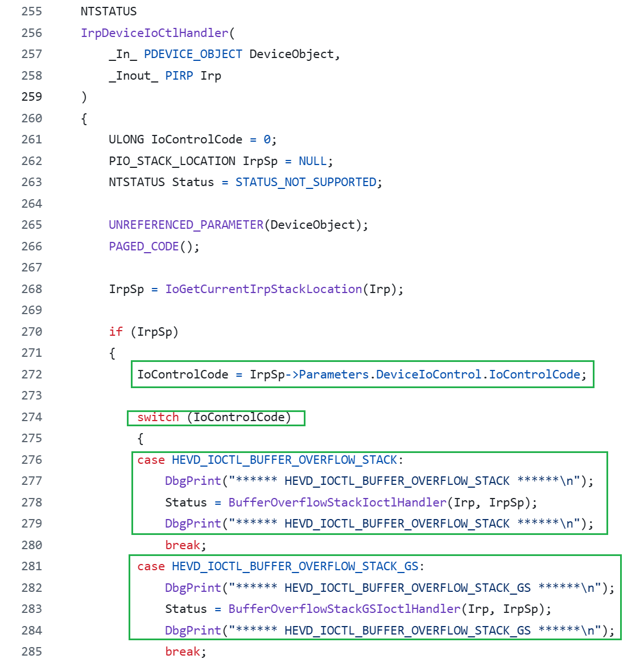Click the NULL value assigned to IrpSp
The image size is (644, 663).
312,161
